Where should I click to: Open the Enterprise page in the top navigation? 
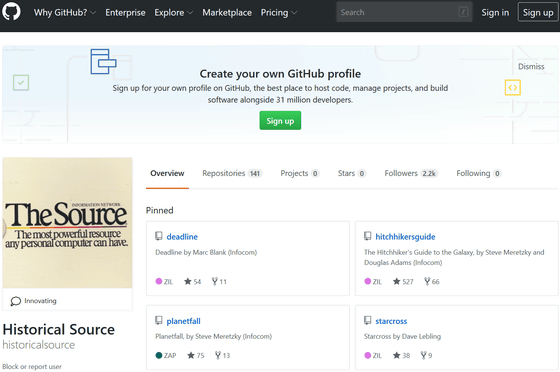[125, 12]
